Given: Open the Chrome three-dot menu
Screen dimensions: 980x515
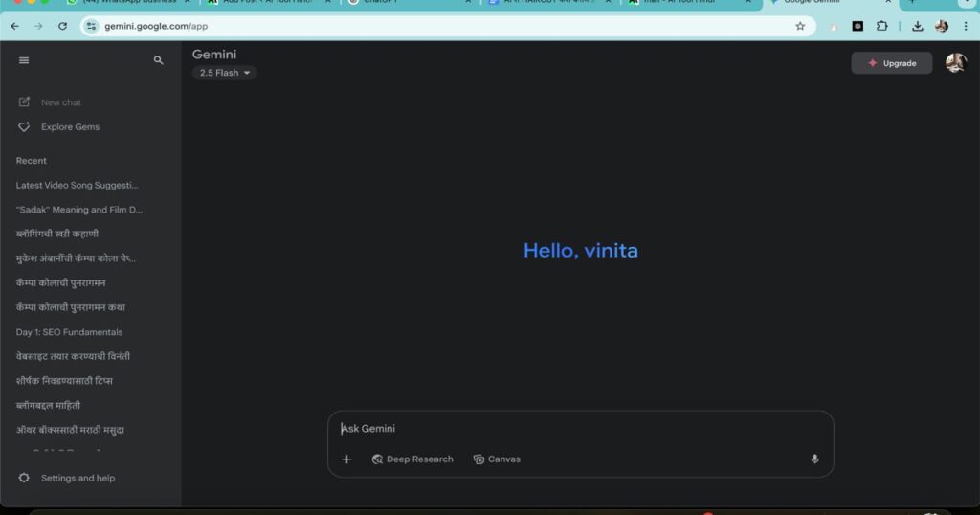Looking at the screenshot, I should point(966,26).
